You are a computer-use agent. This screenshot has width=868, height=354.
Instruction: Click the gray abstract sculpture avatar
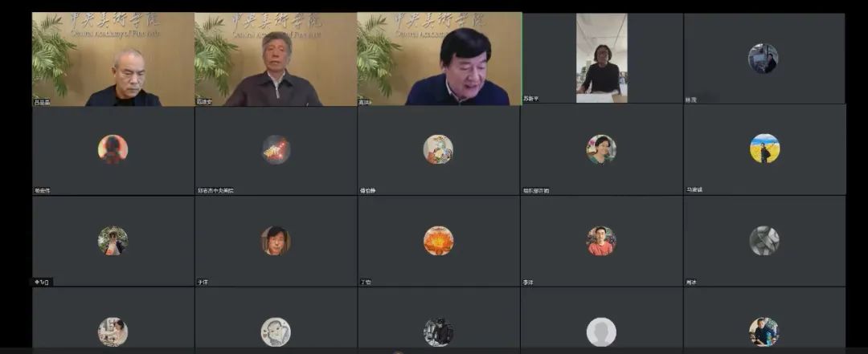coord(764,241)
